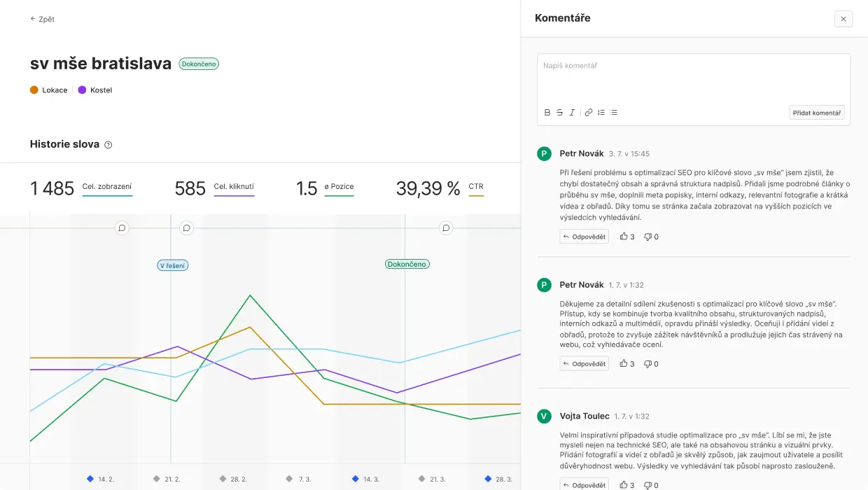Start a numbered list in comment editor
The width and height of the screenshot is (868, 490).
click(x=601, y=113)
